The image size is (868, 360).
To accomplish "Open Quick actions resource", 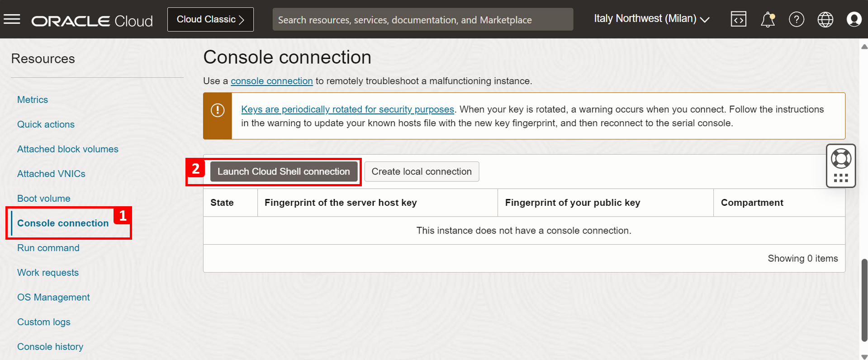I will 46,124.
